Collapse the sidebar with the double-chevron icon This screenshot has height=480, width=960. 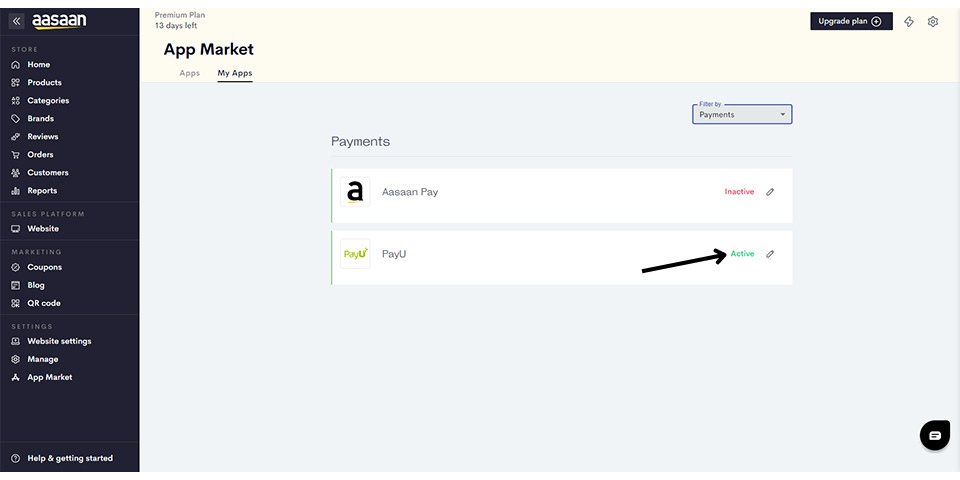tap(16, 21)
